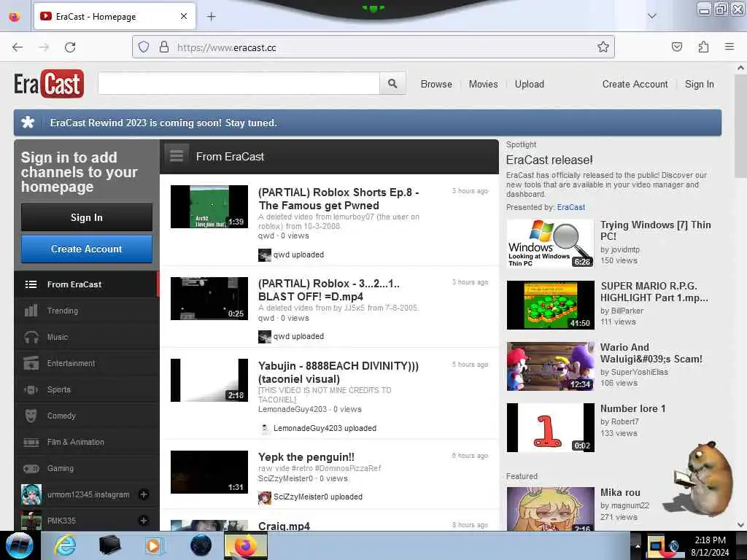Viewport: 747px width, 560px height.
Task: Click Create Account in top navigation
Action: click(x=635, y=85)
